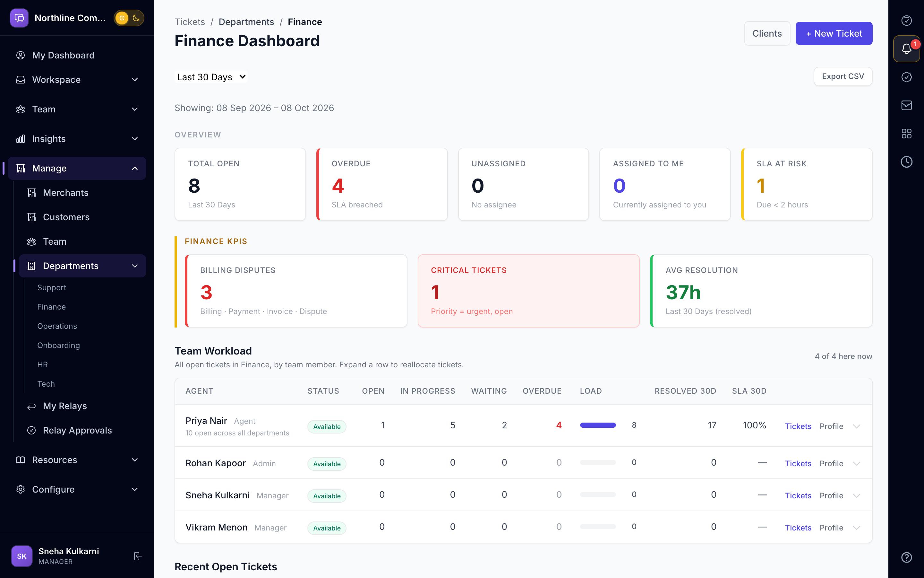Expand Vikram Menon's workload row chevron
The image size is (924, 578).
[x=856, y=528]
